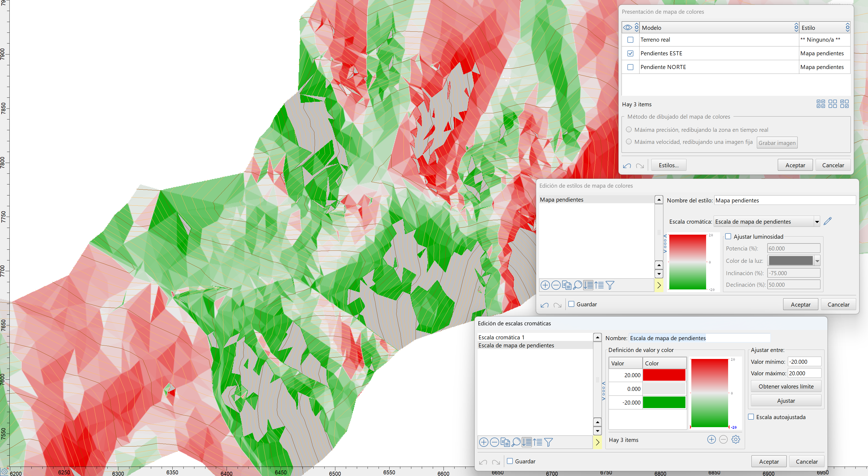Image resolution: width=868 pixels, height=476 pixels.
Task: Tick the Escala autoajustada checkbox
Action: 751,417
